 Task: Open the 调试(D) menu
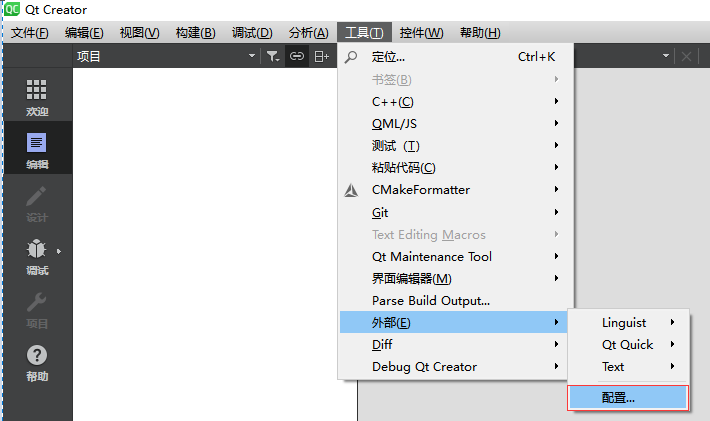[252, 33]
